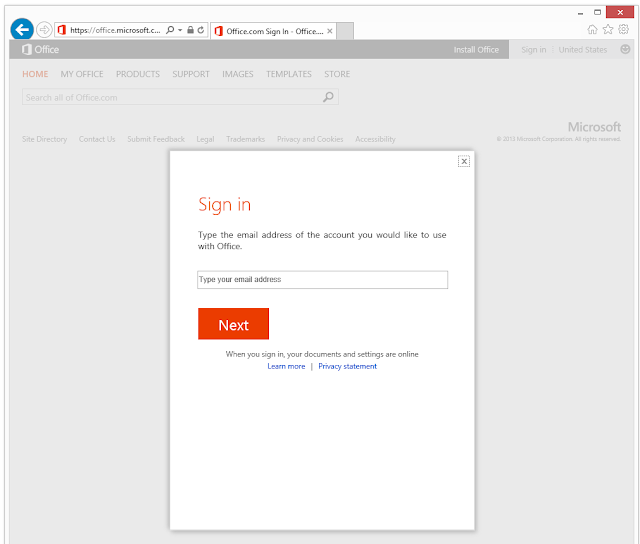The width and height of the screenshot is (640, 544).
Task: Open the address bar dropdown arrow
Action: coord(180,30)
